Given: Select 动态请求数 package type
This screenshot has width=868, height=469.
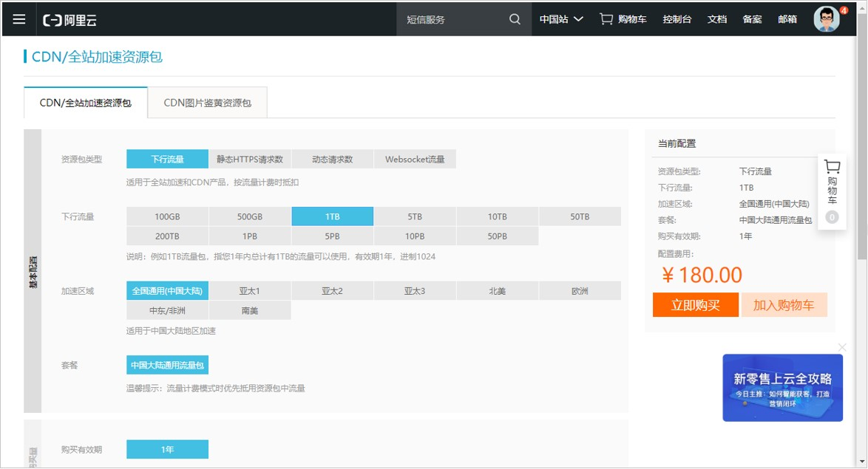Looking at the screenshot, I should tap(332, 160).
